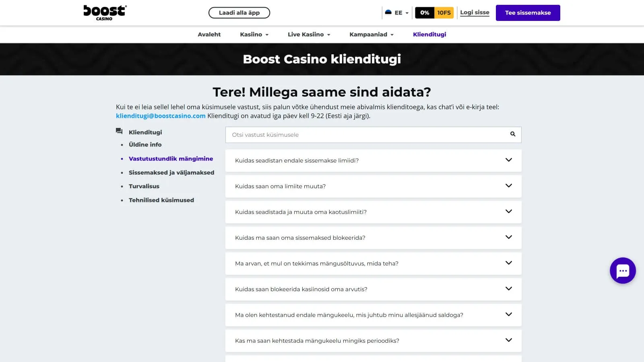Expand the allesjäänud saldoga question
The height and width of the screenshot is (362, 644).
(373, 315)
